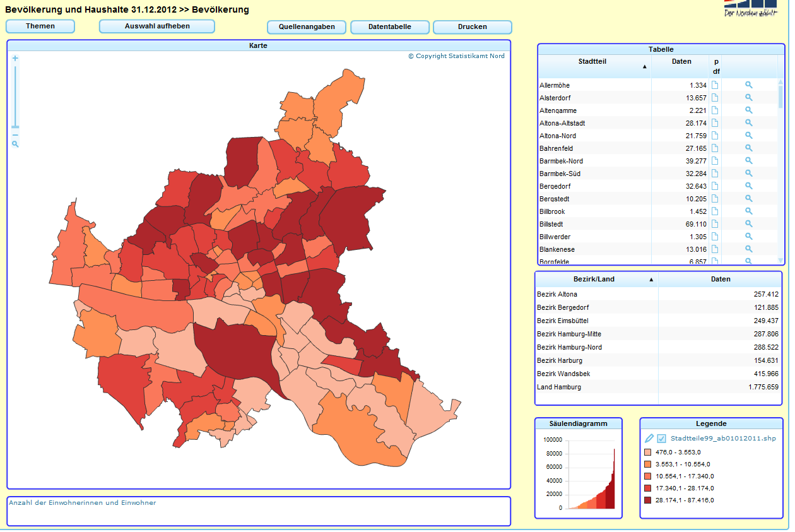Open the PDF document for Allermöhe
Screen dimensions: 795x532
[715, 85]
